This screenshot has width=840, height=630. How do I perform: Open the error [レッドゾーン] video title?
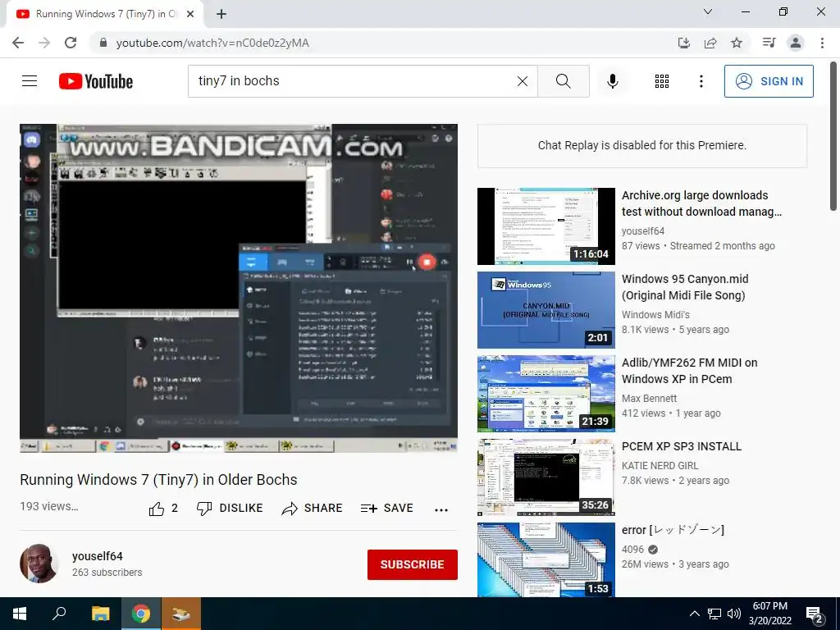[x=673, y=530]
